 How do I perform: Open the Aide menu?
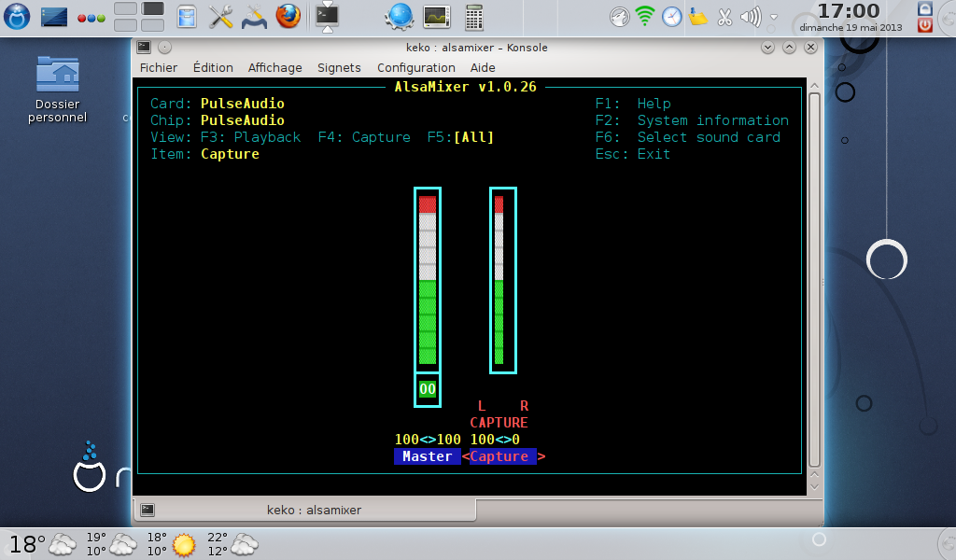point(483,67)
